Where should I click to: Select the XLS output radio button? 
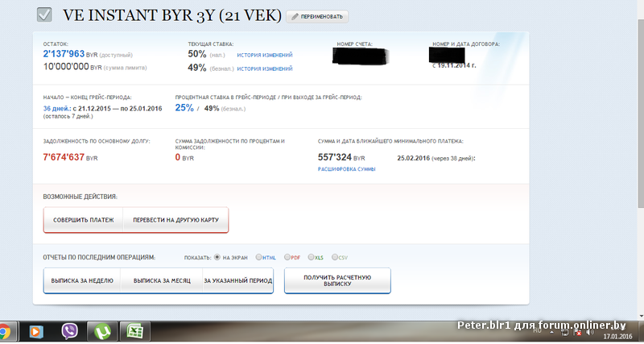click(x=311, y=257)
